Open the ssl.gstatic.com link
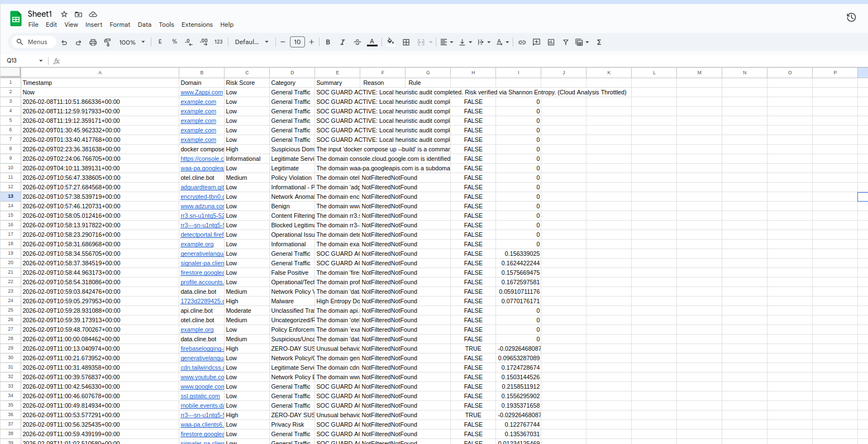The image size is (868, 444). point(200,396)
